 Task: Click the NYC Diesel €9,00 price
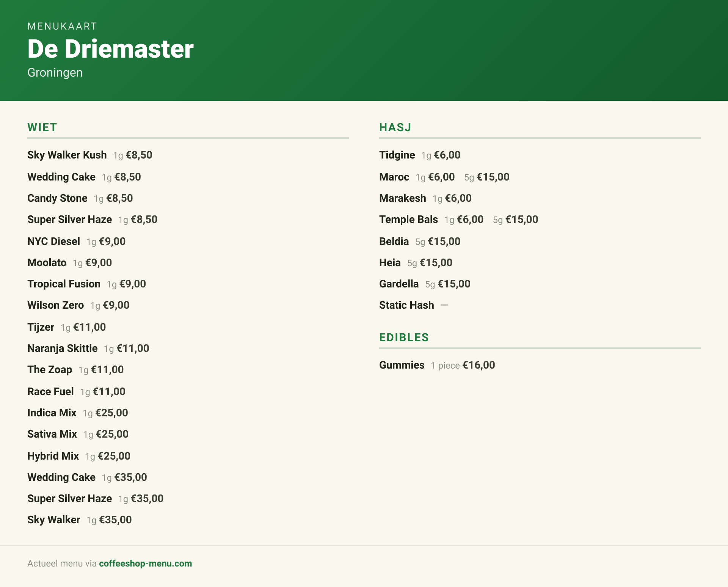[x=112, y=242]
